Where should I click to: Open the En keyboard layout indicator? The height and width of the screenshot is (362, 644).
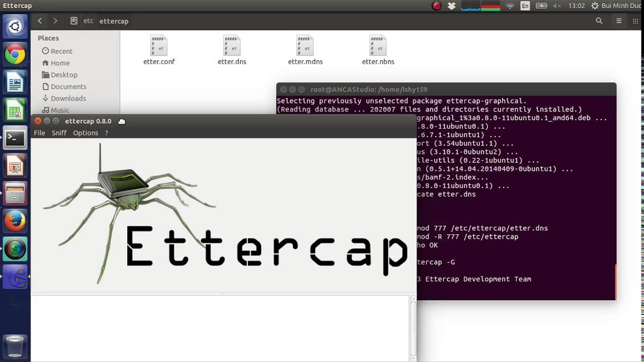coord(525,6)
